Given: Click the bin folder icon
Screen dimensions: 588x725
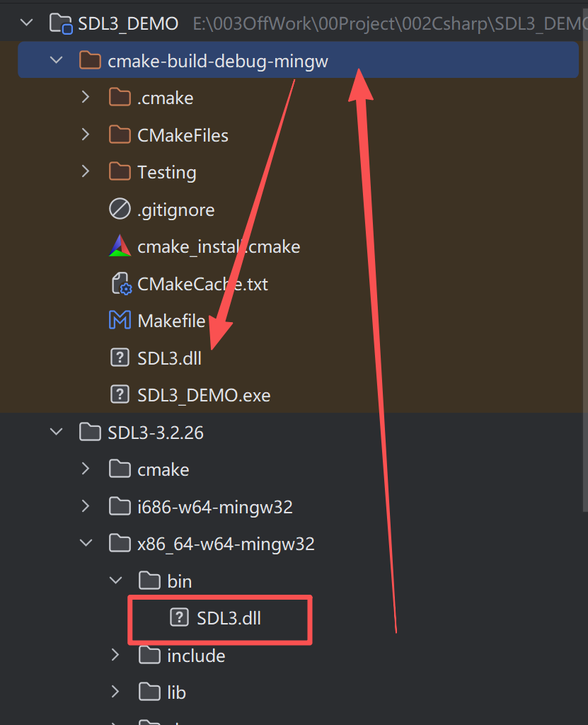Looking at the screenshot, I should pyautogui.click(x=149, y=581).
